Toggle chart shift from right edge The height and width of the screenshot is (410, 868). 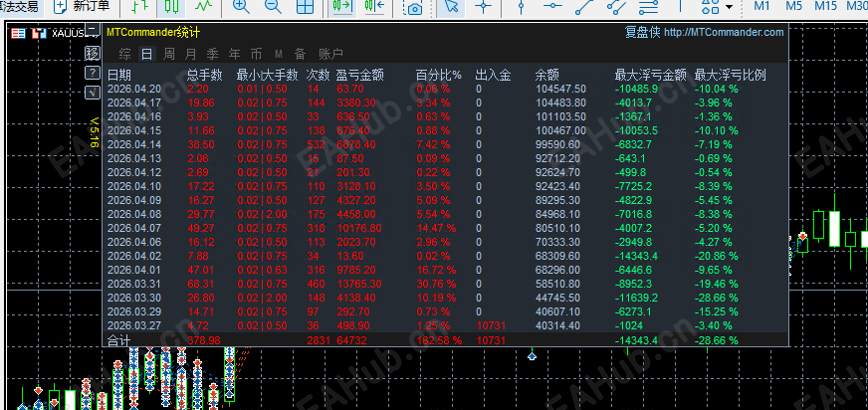(x=374, y=6)
